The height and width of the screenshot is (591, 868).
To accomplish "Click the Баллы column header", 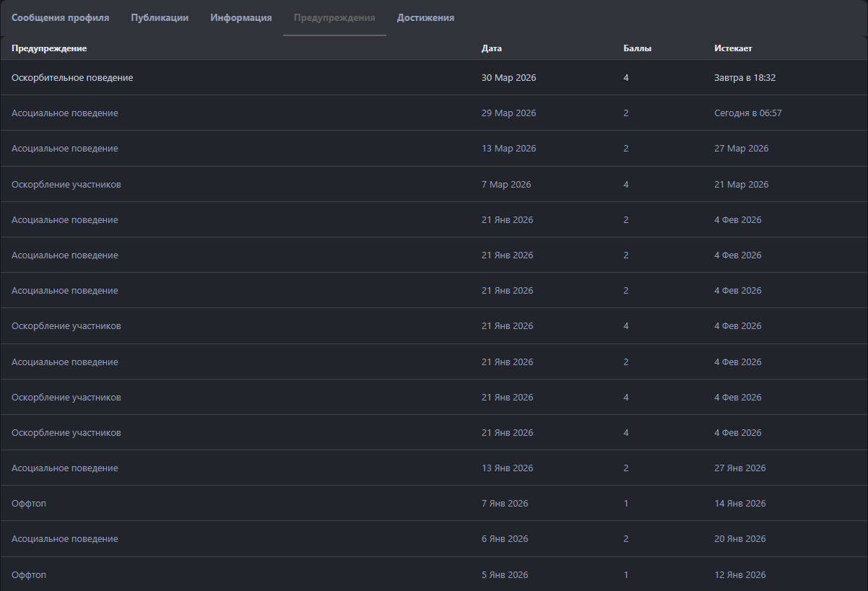I will tap(637, 48).
